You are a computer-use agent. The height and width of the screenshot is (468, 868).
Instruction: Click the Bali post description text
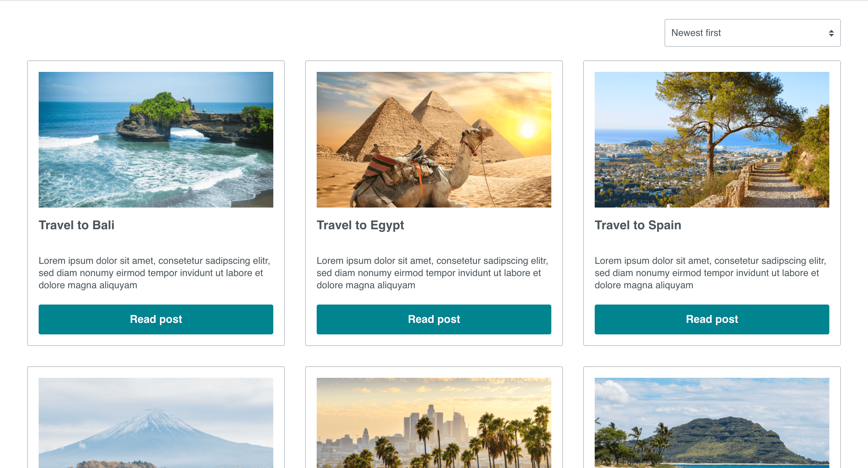click(x=154, y=273)
